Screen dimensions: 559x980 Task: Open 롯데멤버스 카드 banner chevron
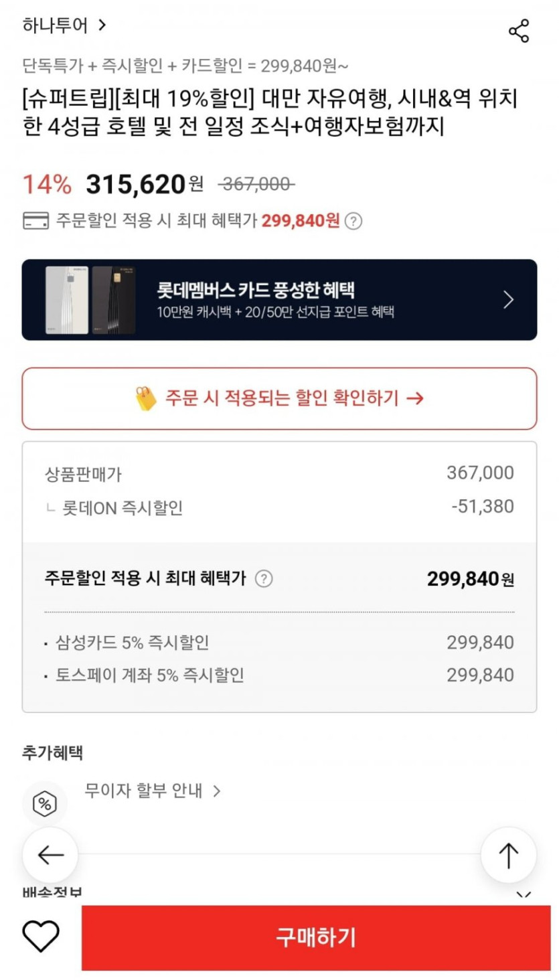tap(509, 300)
